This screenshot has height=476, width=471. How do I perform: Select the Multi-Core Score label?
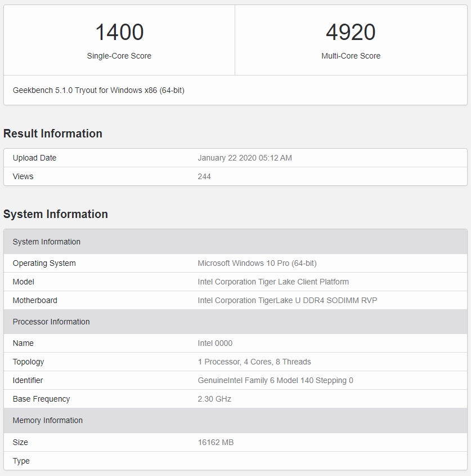pos(351,56)
